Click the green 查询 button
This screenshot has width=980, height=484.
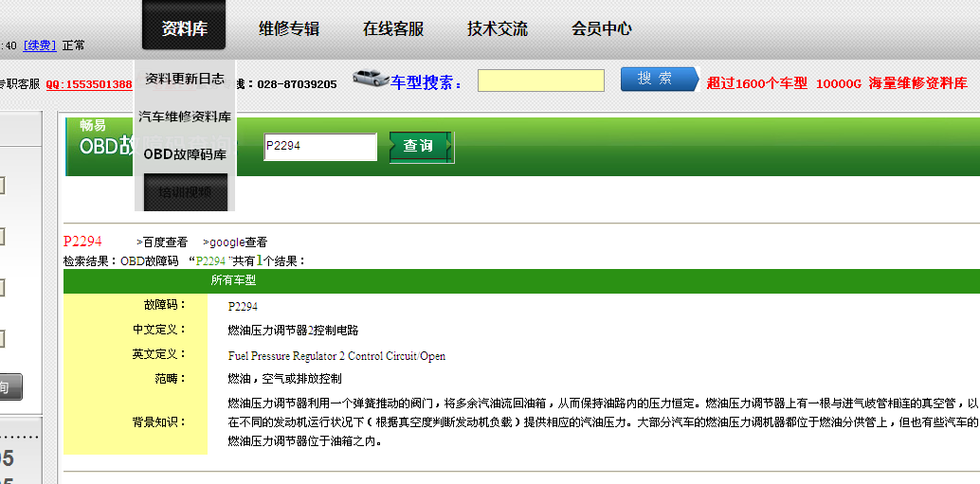(421, 148)
